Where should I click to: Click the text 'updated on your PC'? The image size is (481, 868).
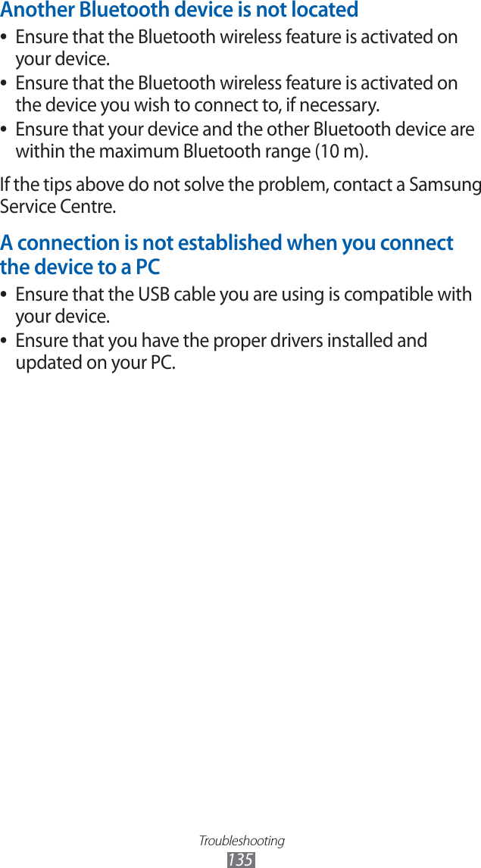click(x=95, y=363)
